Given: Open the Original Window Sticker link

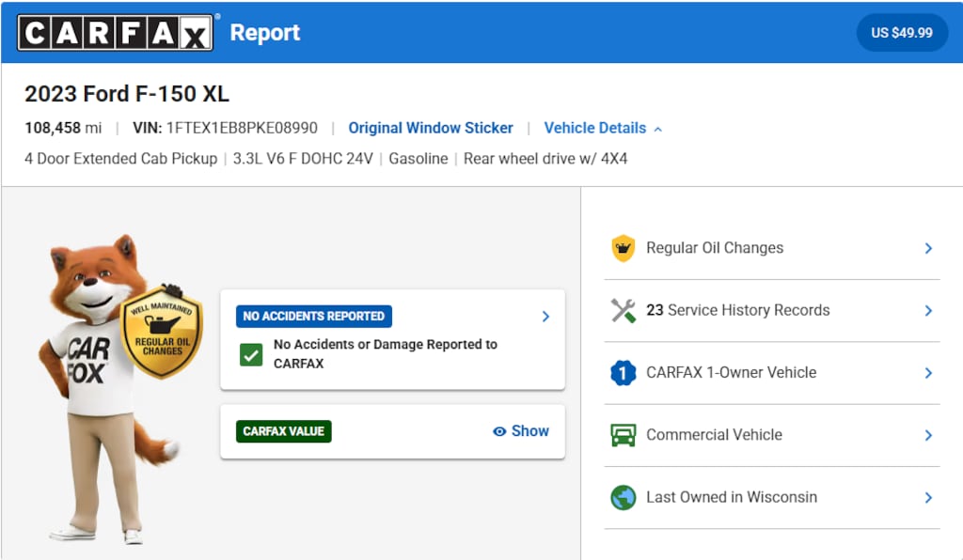Looking at the screenshot, I should pyautogui.click(x=431, y=128).
